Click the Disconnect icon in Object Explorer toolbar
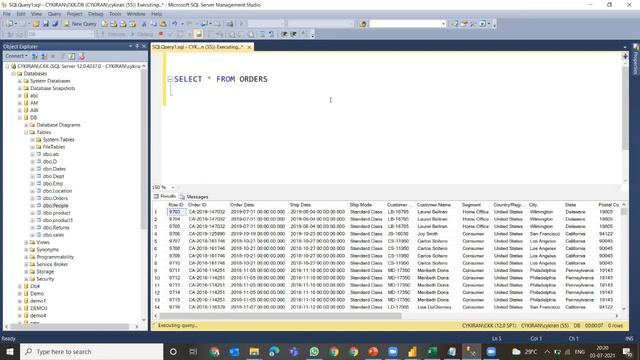The image size is (640, 360). click(x=44, y=56)
